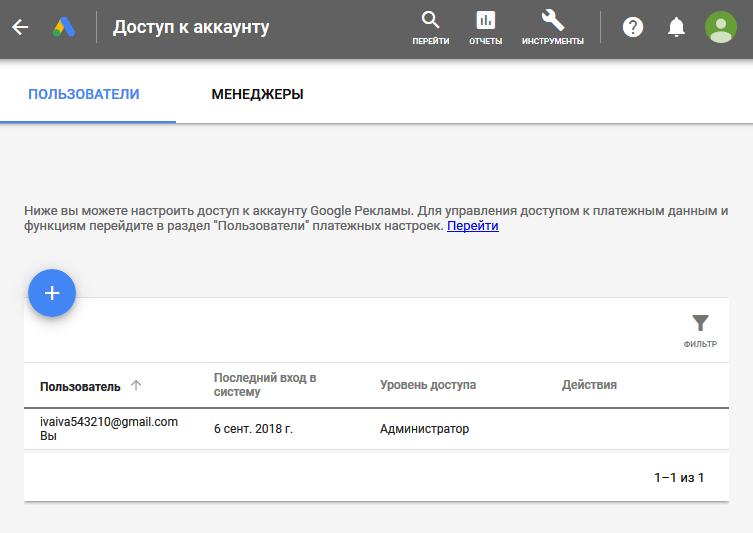753x533 pixels.
Task: Click the 1–1 из 1 pagination text
Action: (x=679, y=478)
